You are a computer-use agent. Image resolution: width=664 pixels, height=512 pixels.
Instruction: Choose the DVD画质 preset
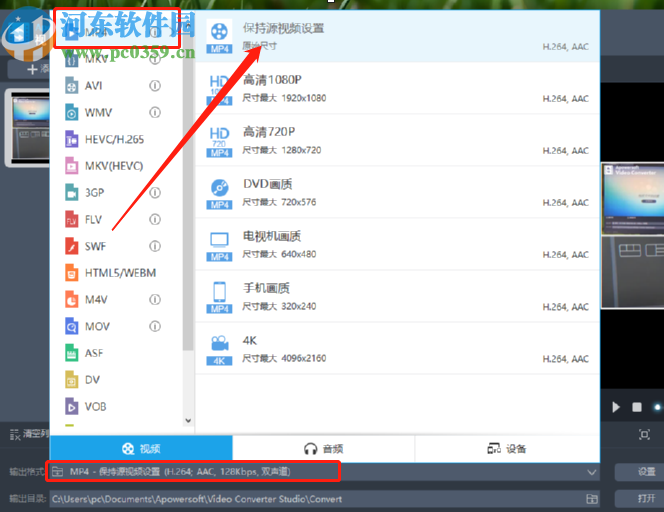pyautogui.click(x=397, y=193)
